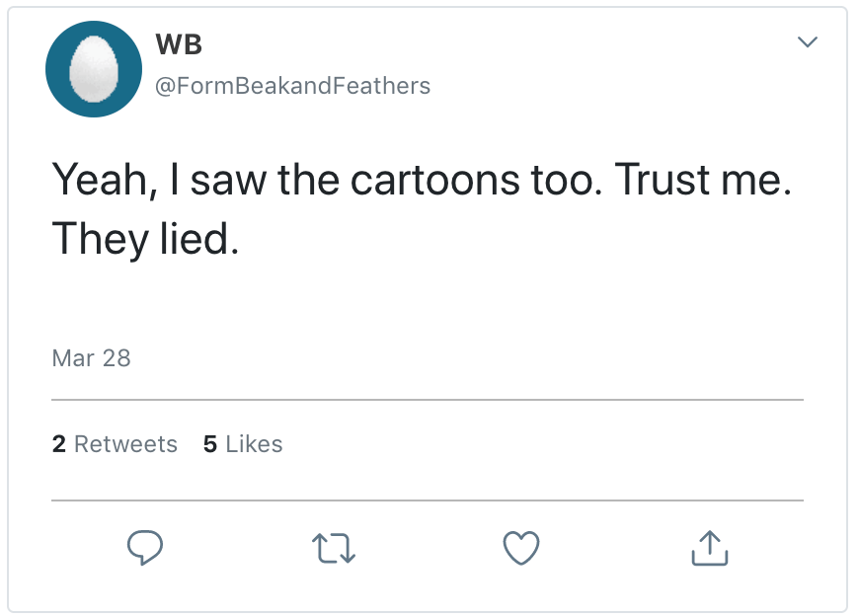
Task: Click the reply speech bubble icon
Action: (145, 548)
